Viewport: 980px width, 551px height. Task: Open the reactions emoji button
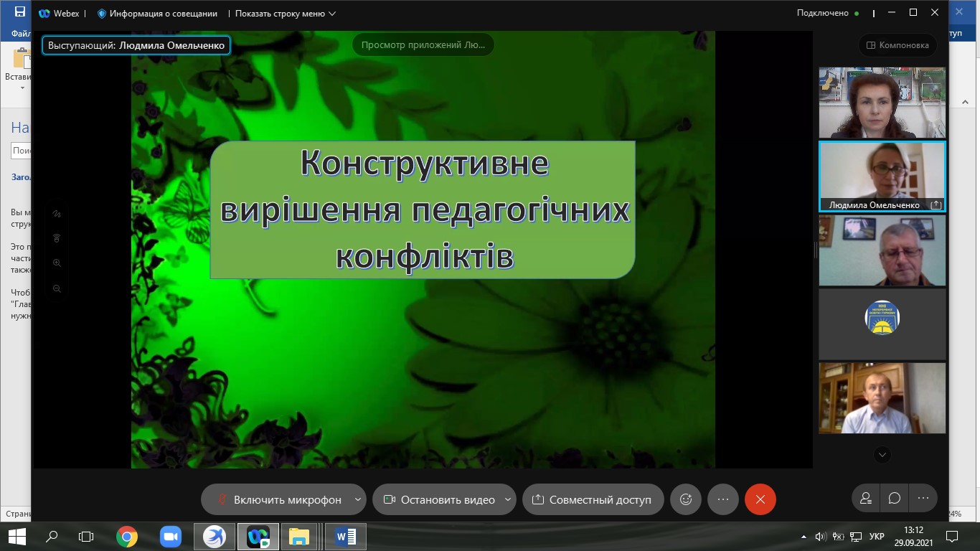pos(685,499)
